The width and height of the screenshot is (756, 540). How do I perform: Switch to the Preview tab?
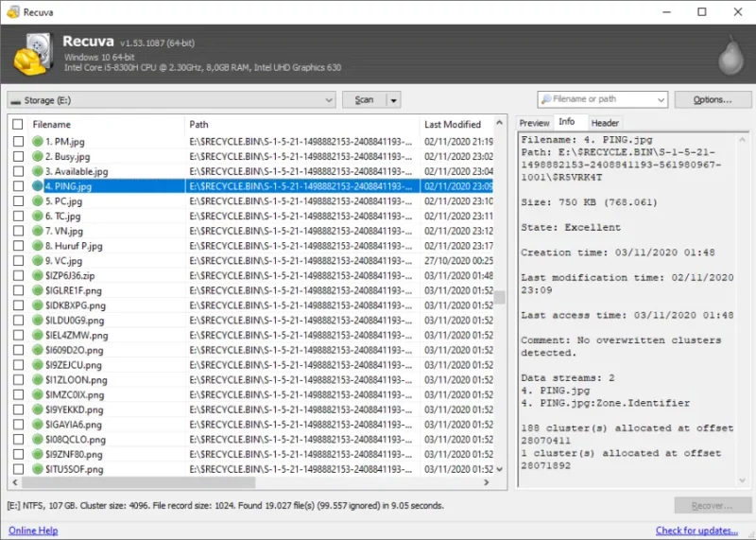[x=534, y=123]
